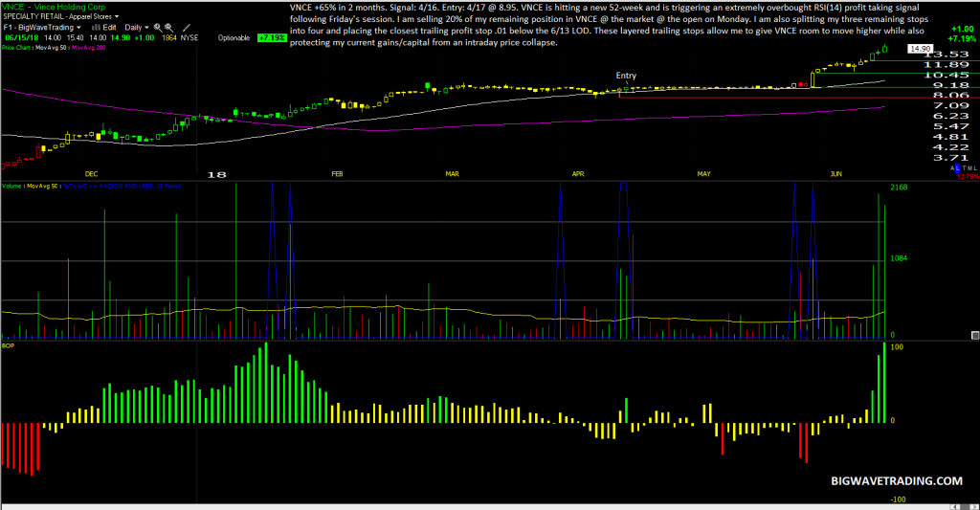Click the NYSE exchange label
This screenshot has width=980, height=510.
tap(189, 38)
